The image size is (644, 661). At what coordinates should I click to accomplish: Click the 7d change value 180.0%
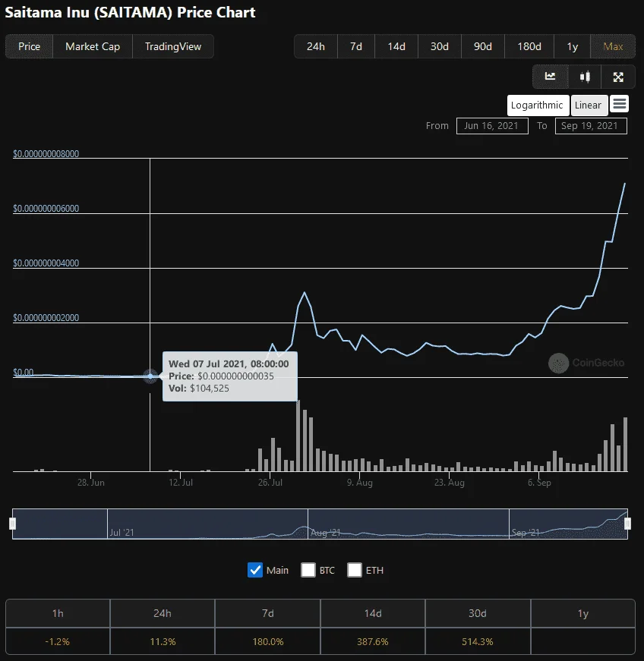(268, 641)
